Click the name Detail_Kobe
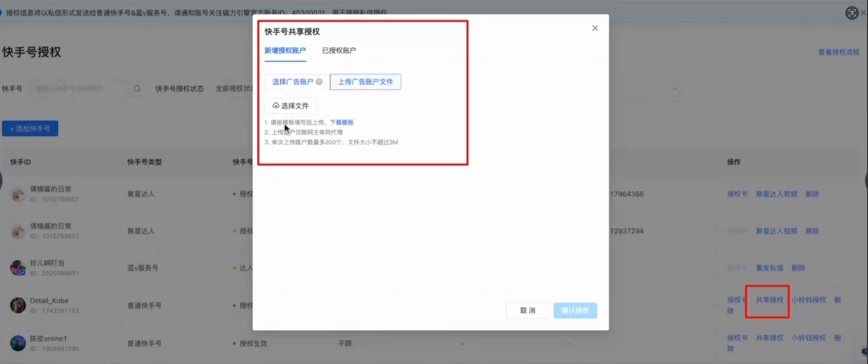 (x=49, y=301)
